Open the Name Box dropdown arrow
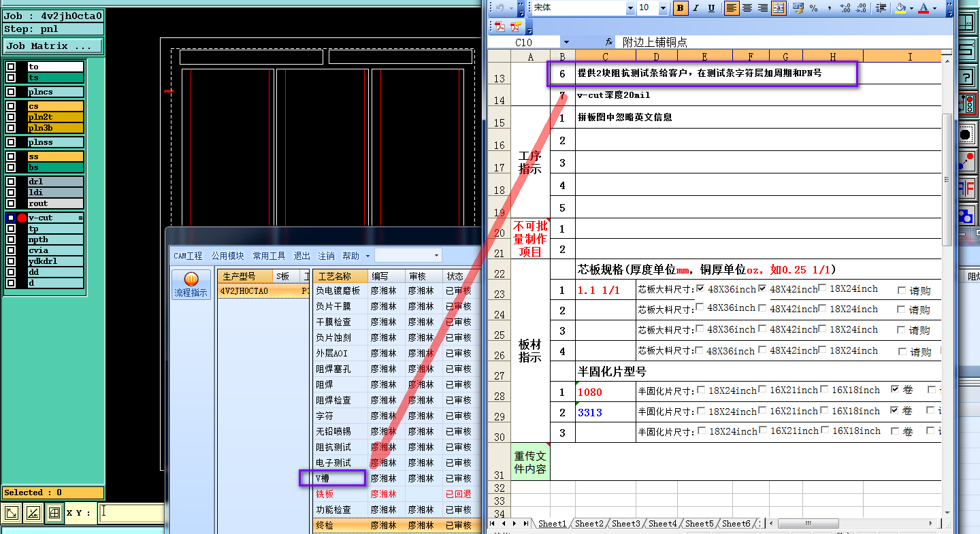Screen dimensions: 980x534 566,42
